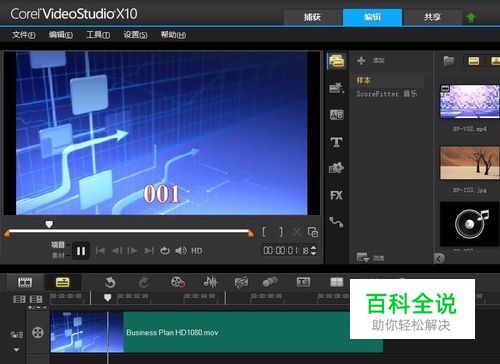Click the preview timecode field
Viewport: 500px width, 364px height.
tap(286, 250)
